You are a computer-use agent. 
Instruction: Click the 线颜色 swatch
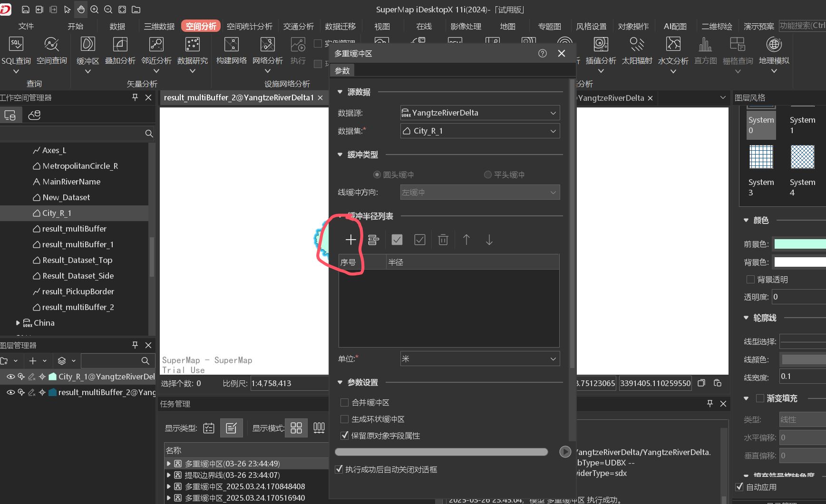(804, 359)
